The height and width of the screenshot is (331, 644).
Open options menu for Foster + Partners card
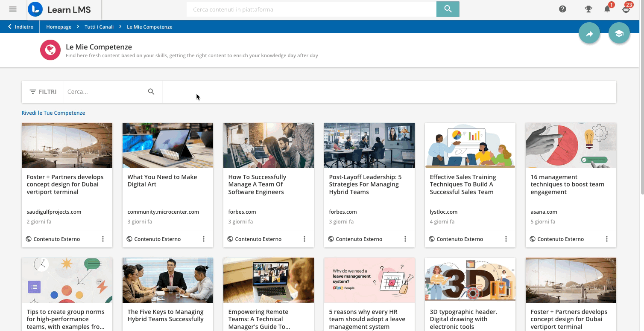coord(103,239)
